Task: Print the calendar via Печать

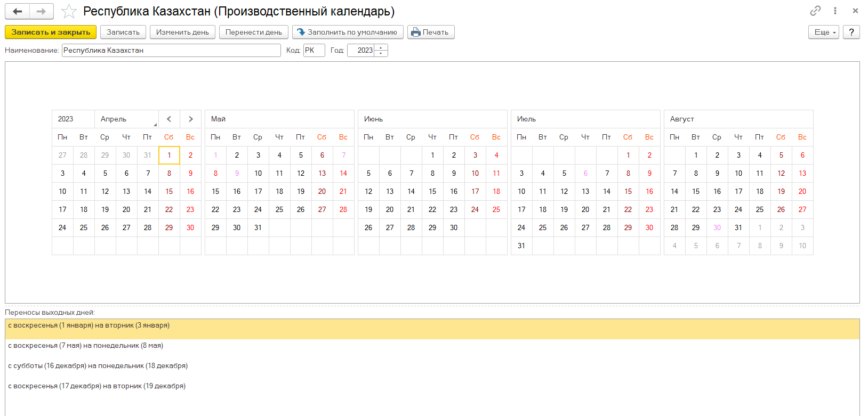Action: pyautogui.click(x=431, y=32)
